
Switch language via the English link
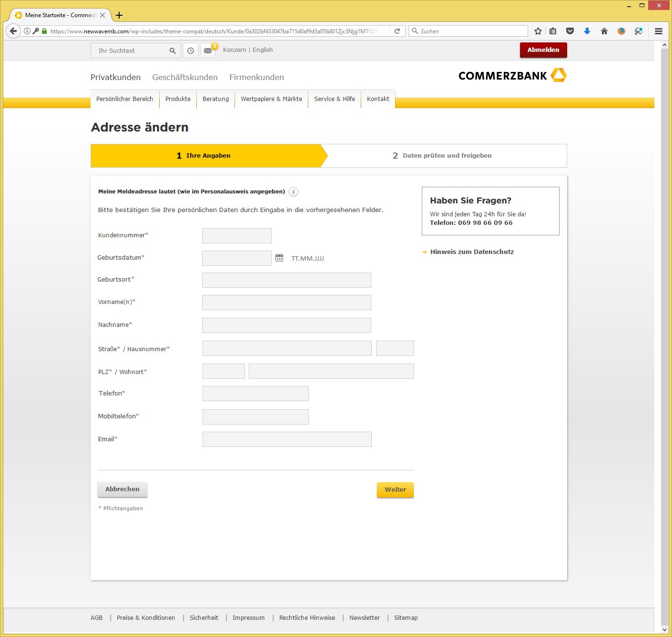click(263, 50)
